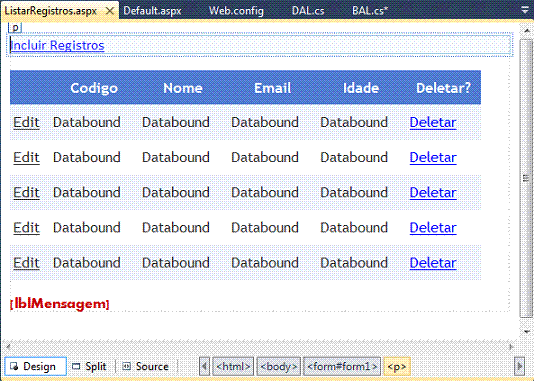Click horizontal scrollbar right arrow
The height and width of the screenshot is (381, 534).
click(x=511, y=347)
